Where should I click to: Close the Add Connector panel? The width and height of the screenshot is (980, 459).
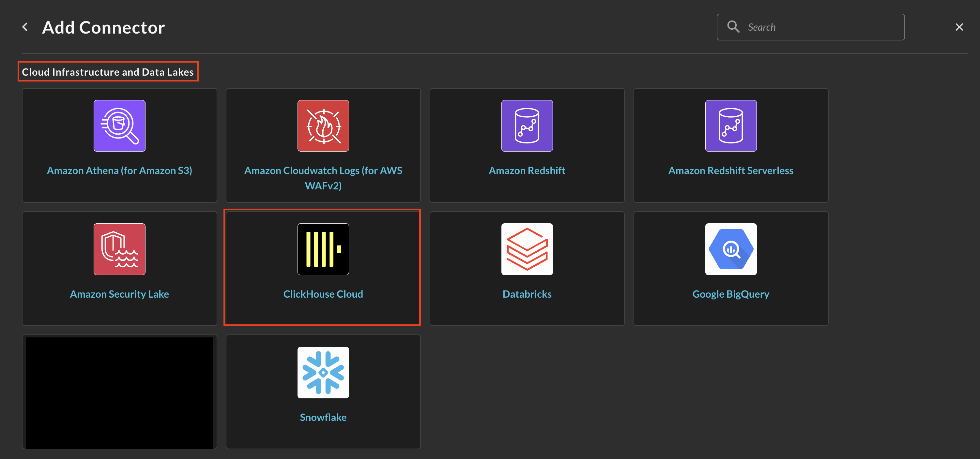click(x=959, y=27)
